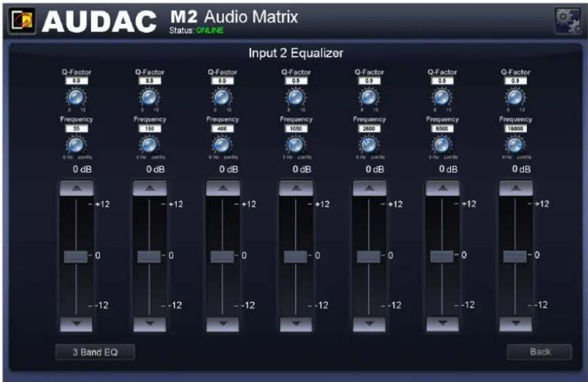Lower gain with down arrow on 400 Hz band
The height and width of the screenshot is (382, 588).
click(x=223, y=325)
